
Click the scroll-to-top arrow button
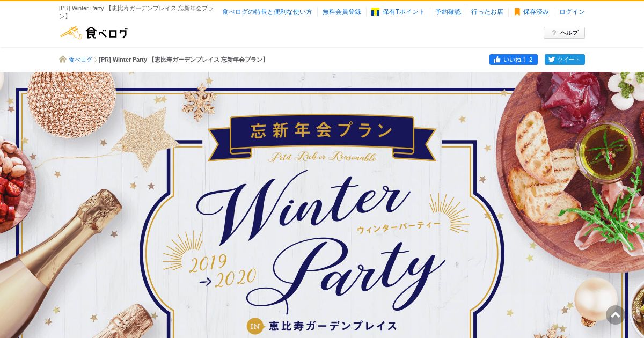[x=616, y=315]
